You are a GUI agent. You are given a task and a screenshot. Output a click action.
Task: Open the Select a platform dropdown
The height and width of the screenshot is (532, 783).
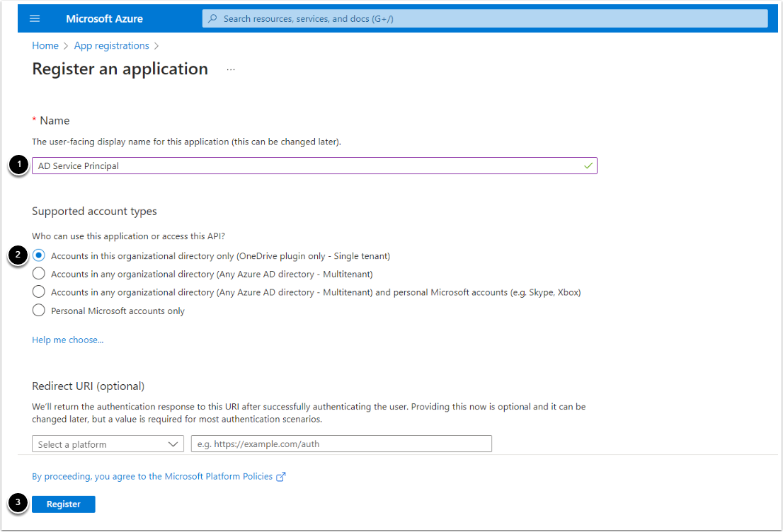pyautogui.click(x=108, y=444)
